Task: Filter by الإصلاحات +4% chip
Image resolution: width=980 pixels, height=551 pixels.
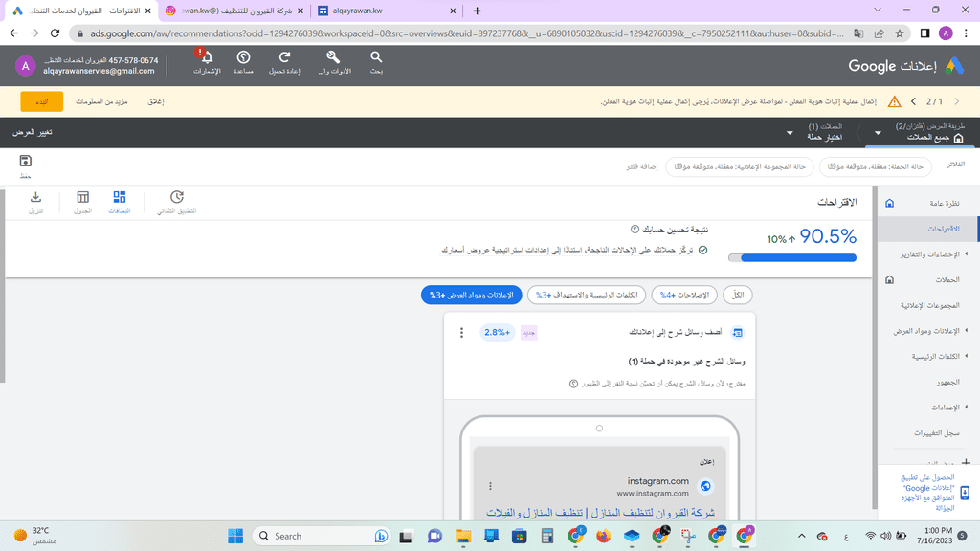Action: (684, 295)
